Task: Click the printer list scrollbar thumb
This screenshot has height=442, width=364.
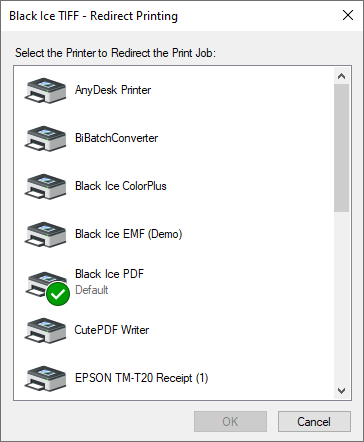Action: (341, 148)
